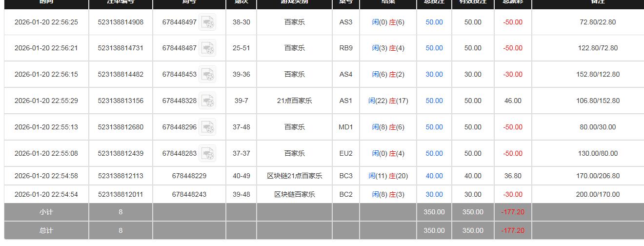Click remark 152.80/122.80
This screenshot has width=644, height=246.
point(598,74)
